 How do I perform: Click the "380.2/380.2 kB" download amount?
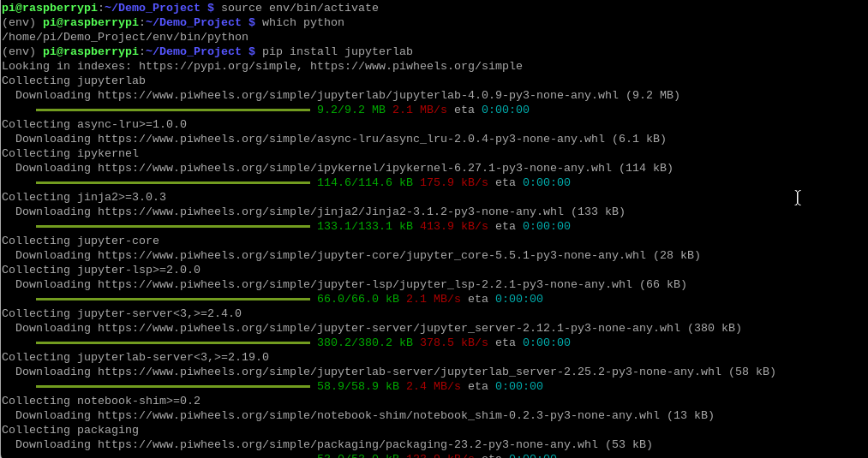(365, 342)
